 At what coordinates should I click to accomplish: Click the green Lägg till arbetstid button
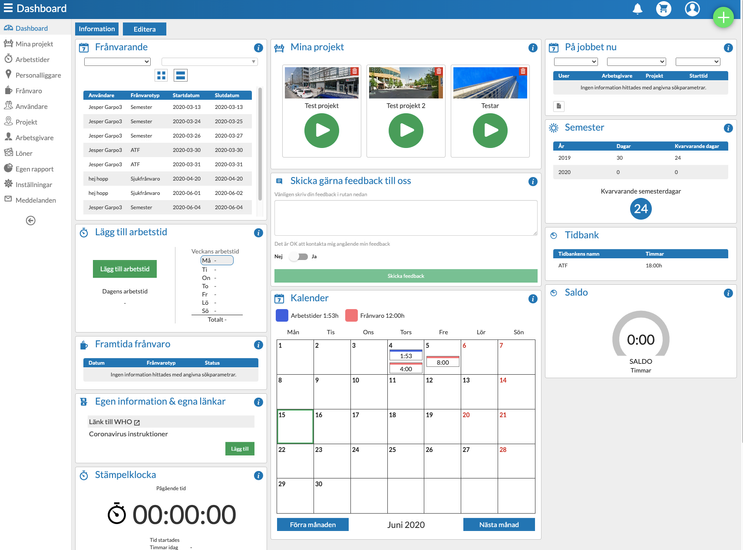(125, 269)
